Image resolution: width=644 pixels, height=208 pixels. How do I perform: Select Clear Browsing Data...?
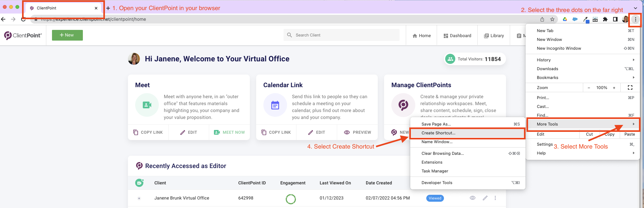[x=468, y=153]
